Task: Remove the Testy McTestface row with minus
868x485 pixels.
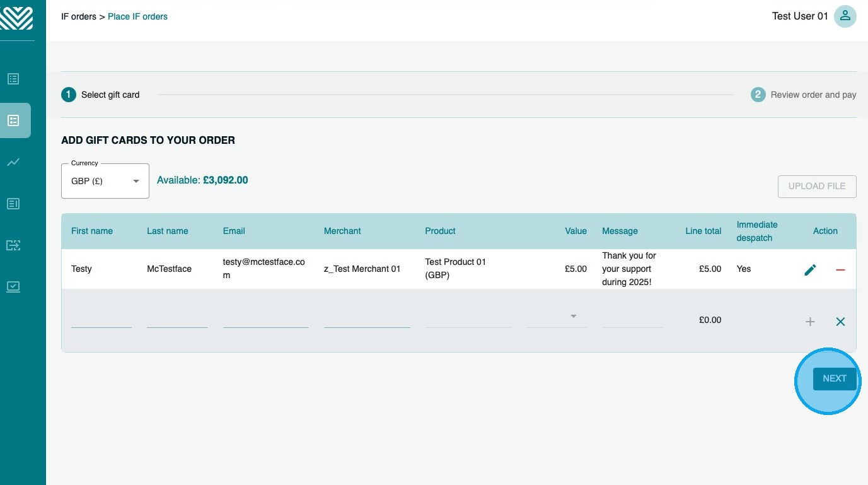Action: 840,269
